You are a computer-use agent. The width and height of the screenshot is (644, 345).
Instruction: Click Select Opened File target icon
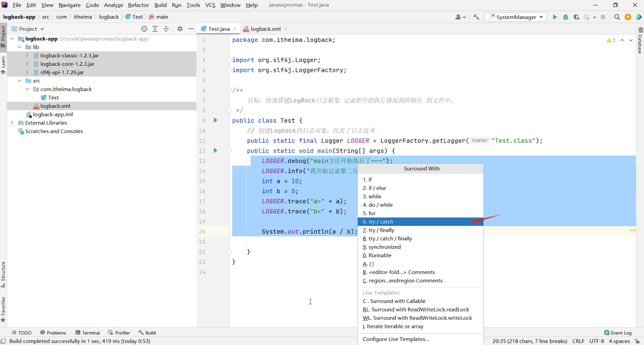pyautogui.click(x=144, y=29)
